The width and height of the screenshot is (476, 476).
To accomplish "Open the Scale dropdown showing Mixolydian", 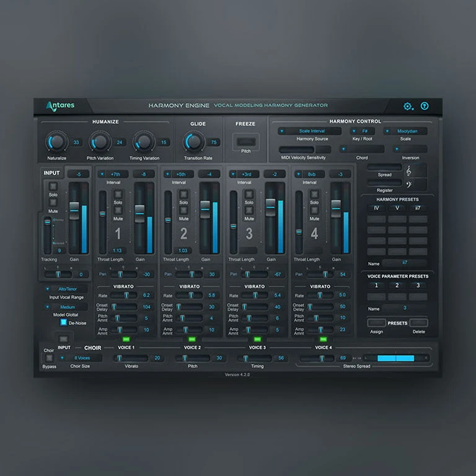I will [405, 131].
